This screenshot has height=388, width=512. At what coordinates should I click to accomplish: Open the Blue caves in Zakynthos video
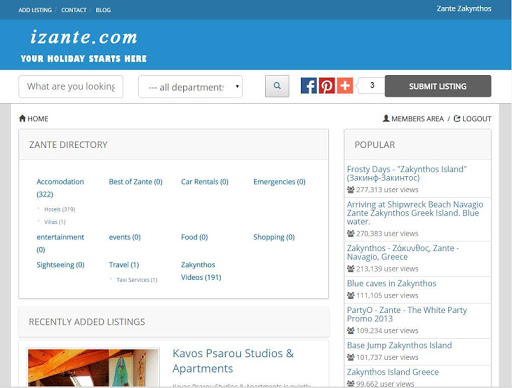[x=391, y=283]
